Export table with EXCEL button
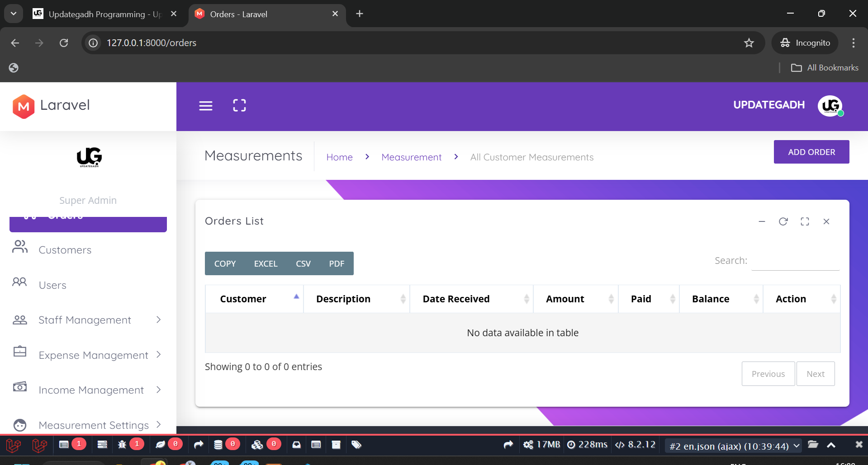868x465 pixels. [x=266, y=263]
